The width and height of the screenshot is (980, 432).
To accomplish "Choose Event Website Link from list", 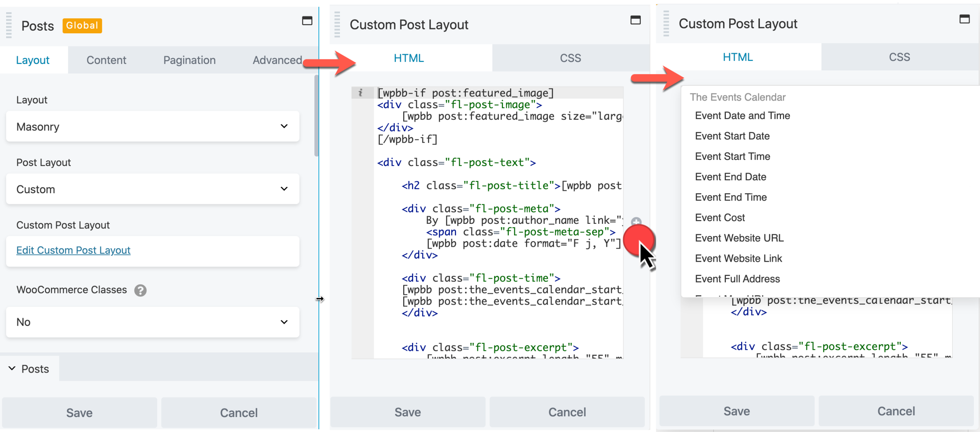I will (738, 258).
